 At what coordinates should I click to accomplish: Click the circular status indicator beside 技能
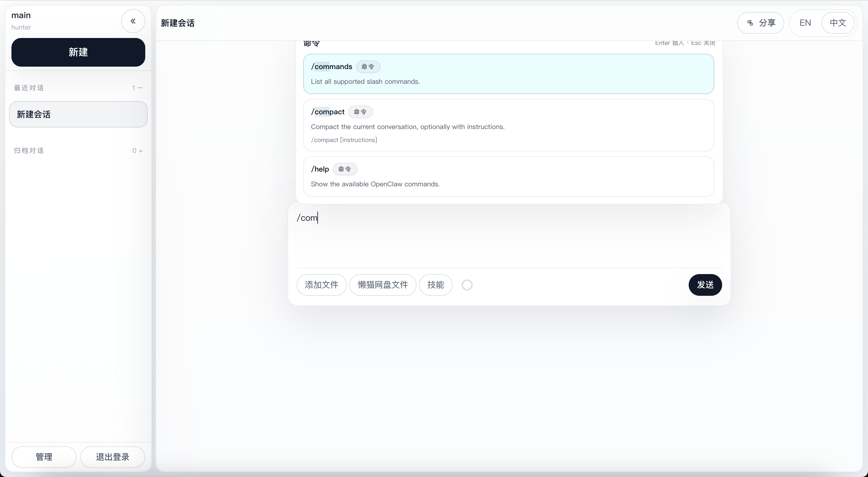point(467,285)
